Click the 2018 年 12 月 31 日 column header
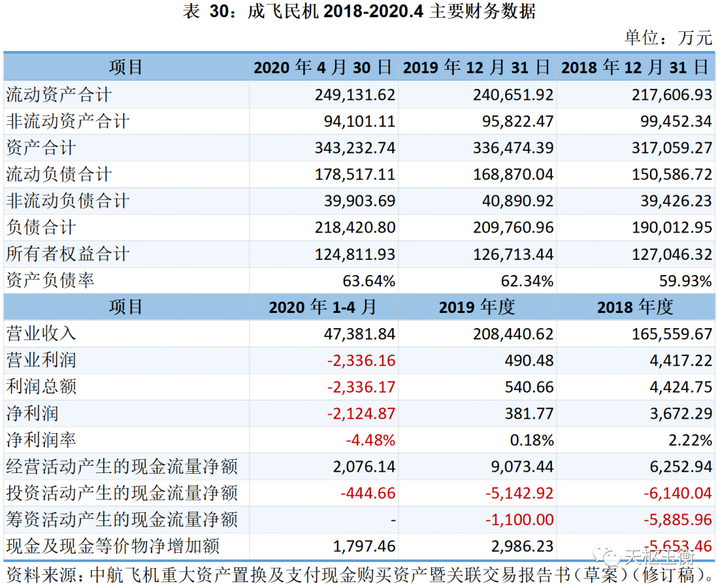 635,67
